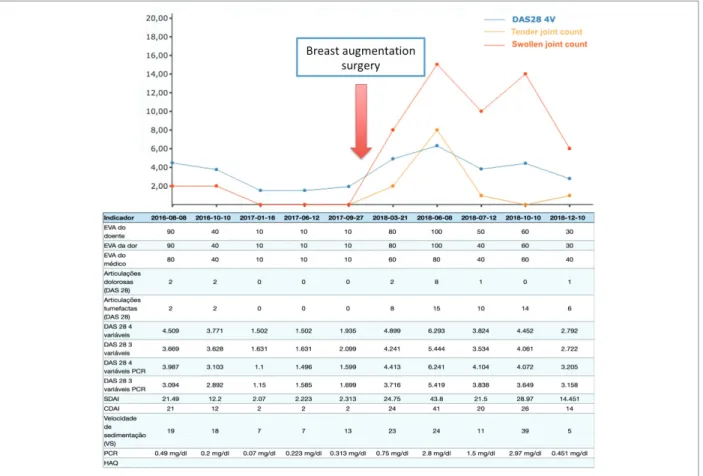703x476 pixels.
Task: Click the PCR value 2.97 mg/dl
Action: 525,454
